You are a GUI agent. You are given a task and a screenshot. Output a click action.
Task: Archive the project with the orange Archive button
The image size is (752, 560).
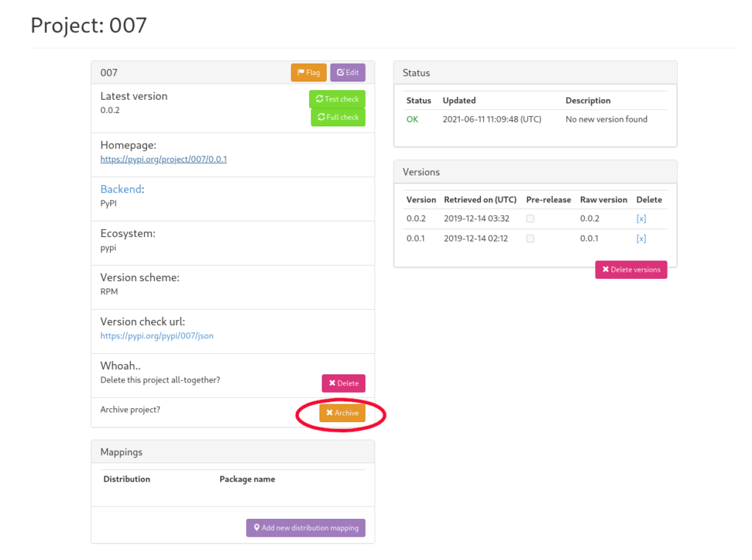coord(342,412)
